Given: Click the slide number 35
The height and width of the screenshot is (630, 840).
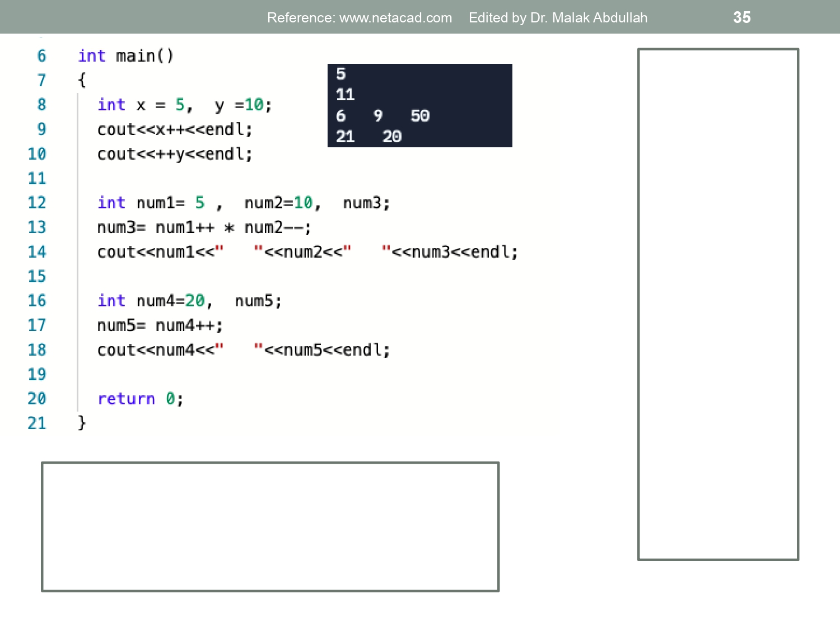Looking at the screenshot, I should point(741,17).
